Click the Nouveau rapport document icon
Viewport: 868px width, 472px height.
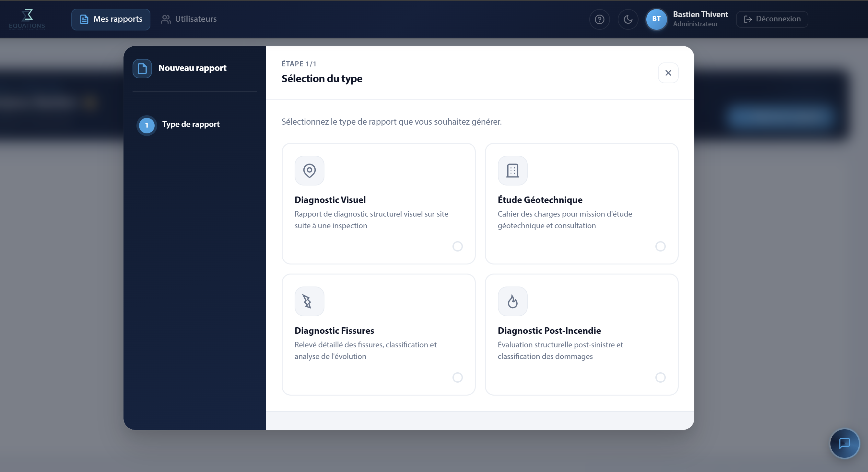(x=142, y=68)
